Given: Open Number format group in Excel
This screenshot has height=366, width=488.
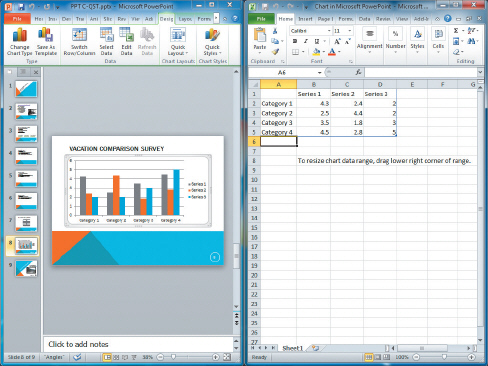Looking at the screenshot, I should (x=395, y=41).
